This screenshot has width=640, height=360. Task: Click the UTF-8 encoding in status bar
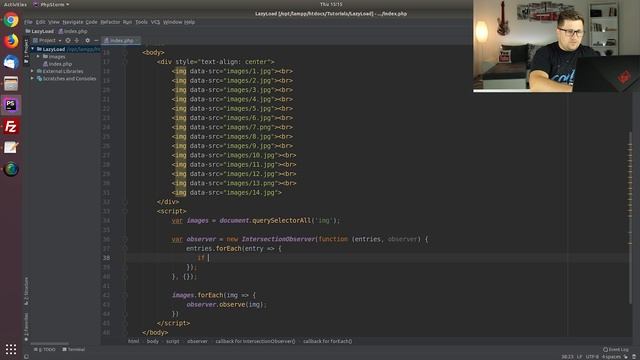coord(592,357)
